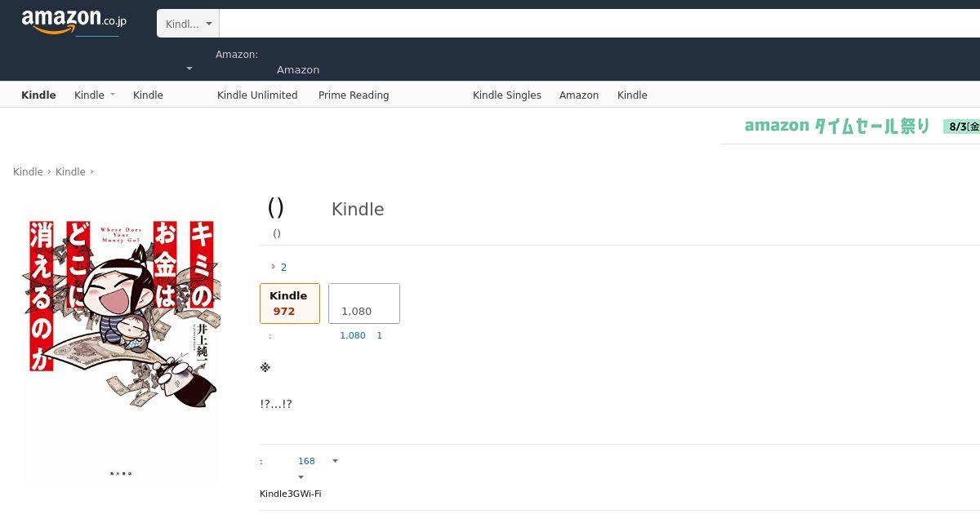The image size is (980, 514).
Task: Choose the other format priced 1,080
Action: (x=364, y=304)
